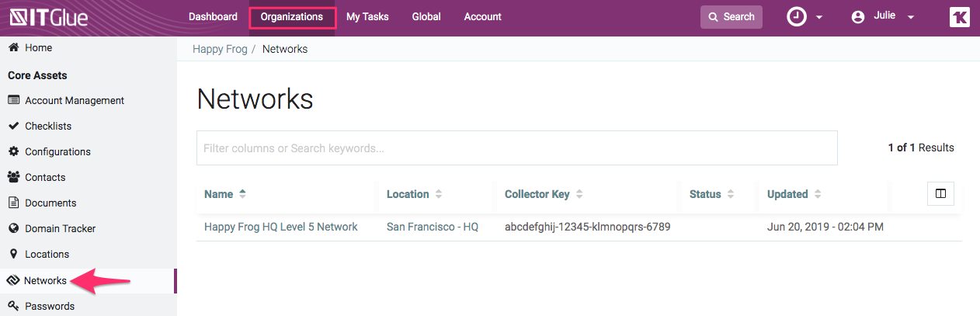Open Configurations via its gear icon
The width and height of the screenshot is (980, 316).
[13, 151]
